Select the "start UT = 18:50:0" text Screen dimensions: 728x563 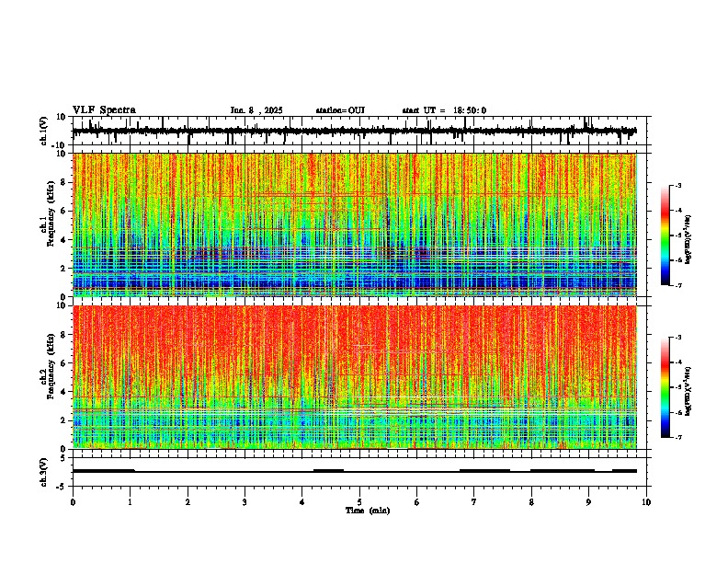(x=444, y=110)
